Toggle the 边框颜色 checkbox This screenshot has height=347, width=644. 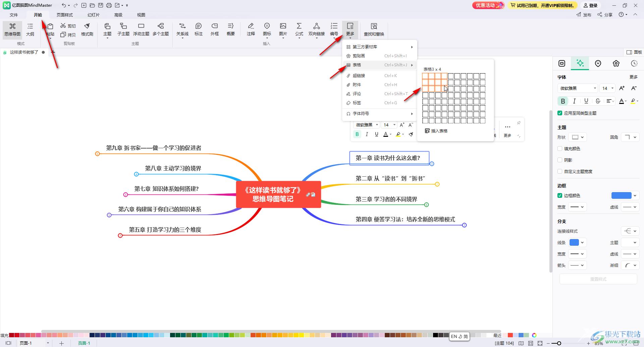point(559,195)
